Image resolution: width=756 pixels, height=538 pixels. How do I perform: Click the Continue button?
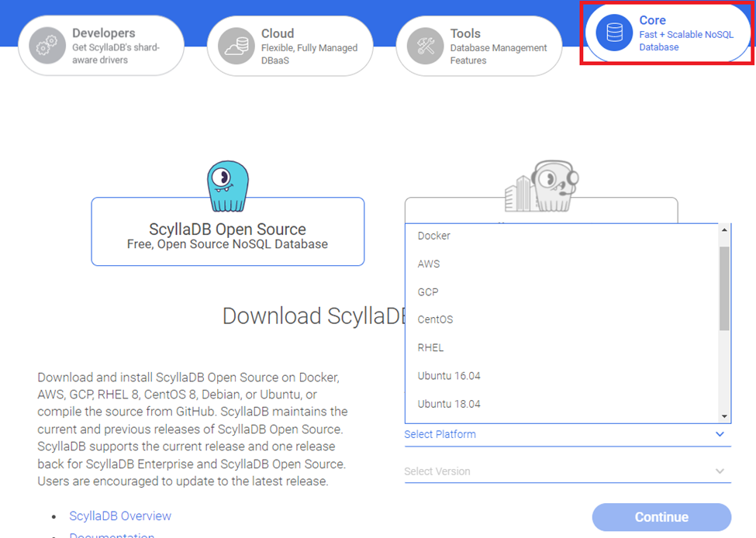(661, 517)
